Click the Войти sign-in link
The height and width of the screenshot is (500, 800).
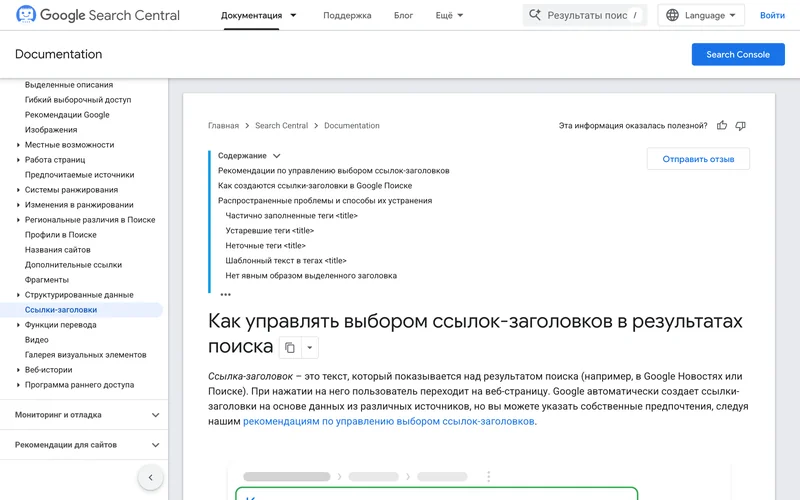tap(772, 15)
